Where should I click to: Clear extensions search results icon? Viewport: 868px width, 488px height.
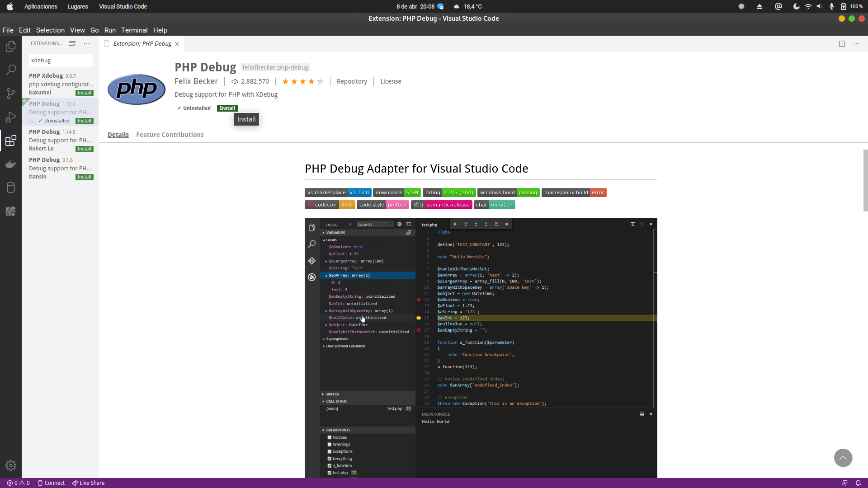click(72, 43)
